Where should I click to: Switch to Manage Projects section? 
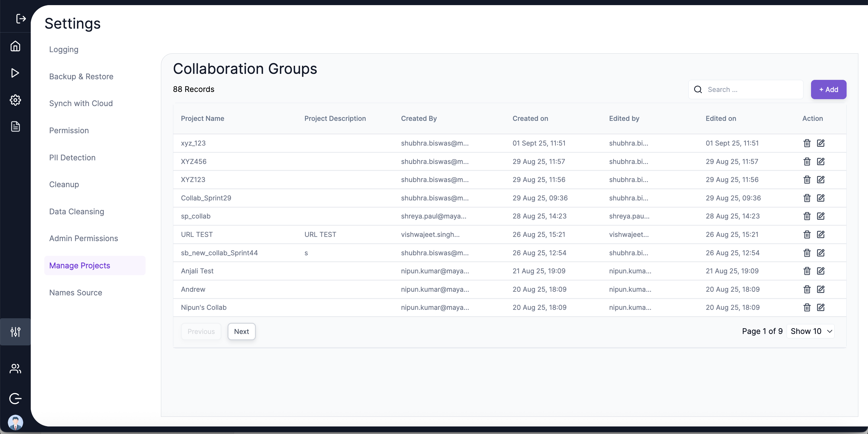pyautogui.click(x=80, y=265)
